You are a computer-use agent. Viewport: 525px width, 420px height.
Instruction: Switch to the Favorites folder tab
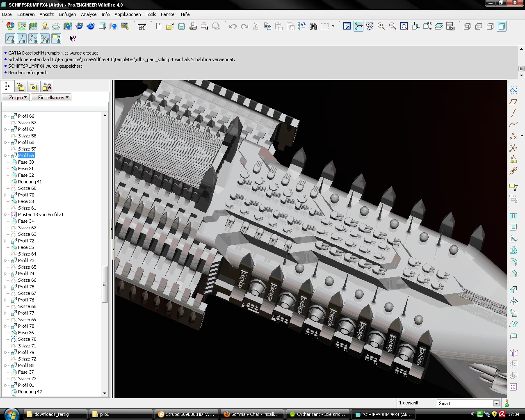[x=33, y=87]
